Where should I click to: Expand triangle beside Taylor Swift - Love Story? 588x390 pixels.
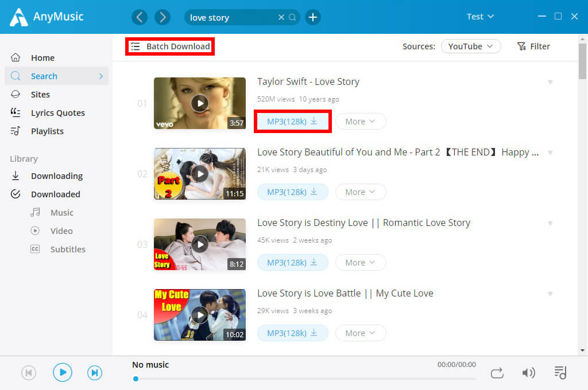tap(550, 82)
